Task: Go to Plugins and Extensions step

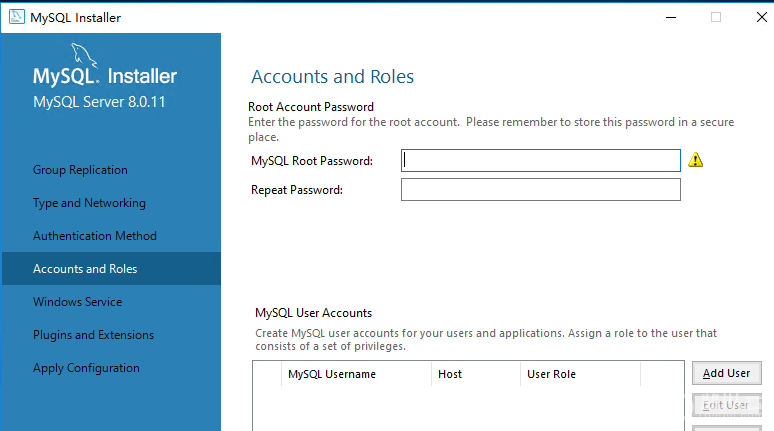Action: (x=93, y=335)
